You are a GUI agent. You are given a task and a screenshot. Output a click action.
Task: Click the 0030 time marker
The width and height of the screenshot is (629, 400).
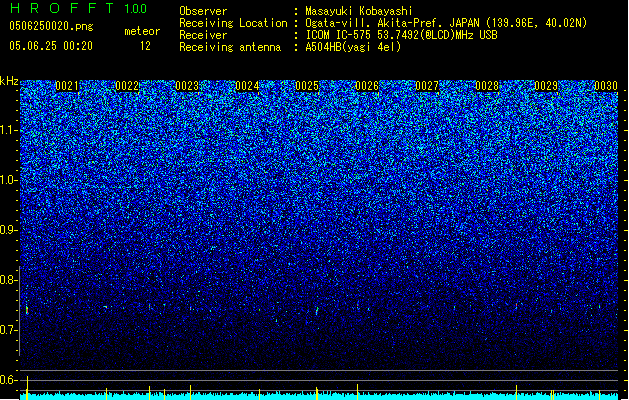coord(606,86)
